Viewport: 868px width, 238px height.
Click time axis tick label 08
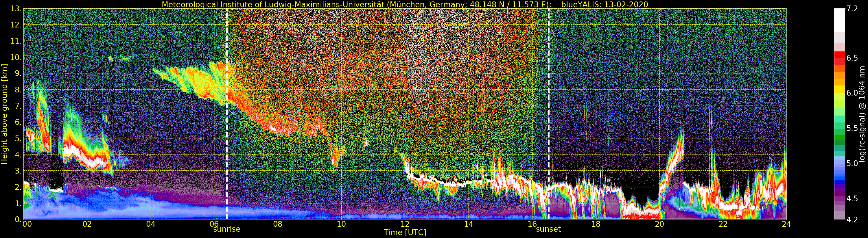[278, 224]
